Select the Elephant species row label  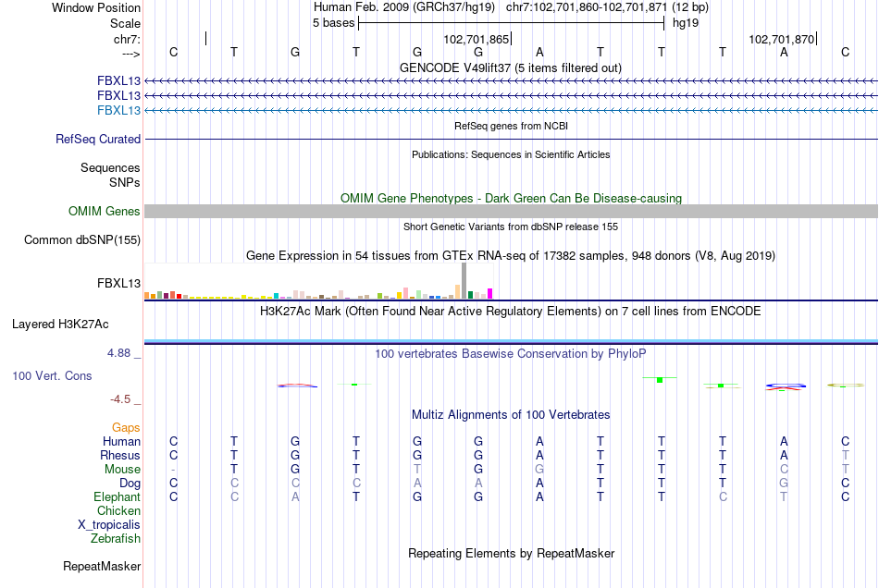117,496
